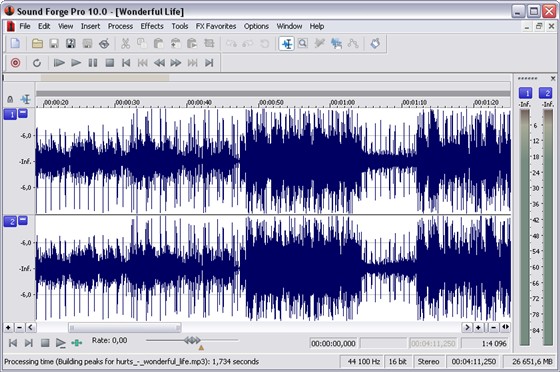Toggle channel 2 button in meters panel

pyautogui.click(x=546, y=93)
